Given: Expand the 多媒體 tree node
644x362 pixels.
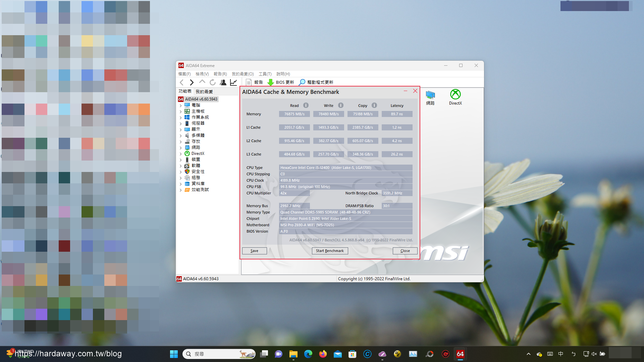Looking at the screenshot, I should [180, 135].
